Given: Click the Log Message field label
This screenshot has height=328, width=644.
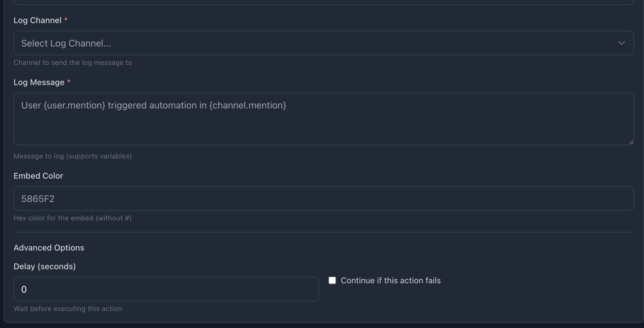Looking at the screenshot, I should [x=39, y=82].
